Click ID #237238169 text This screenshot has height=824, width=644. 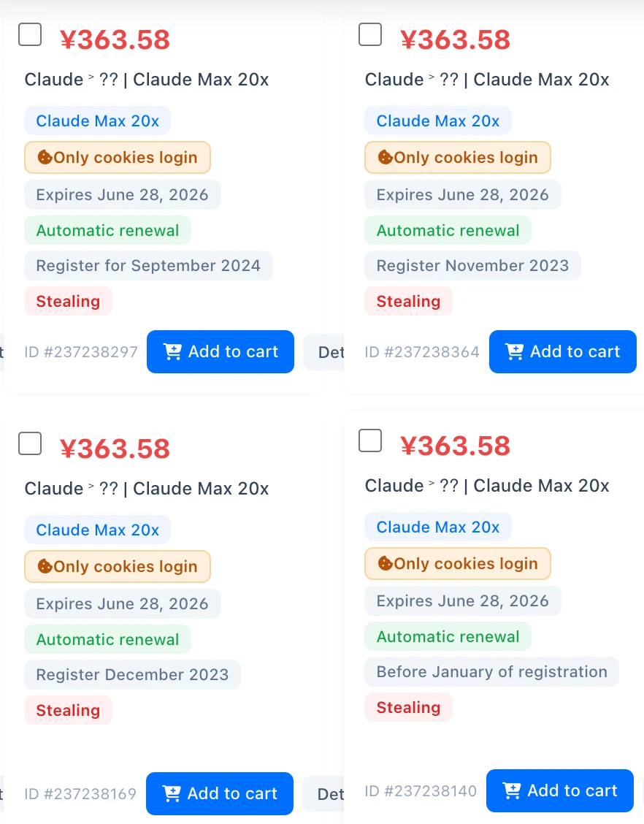point(80,794)
